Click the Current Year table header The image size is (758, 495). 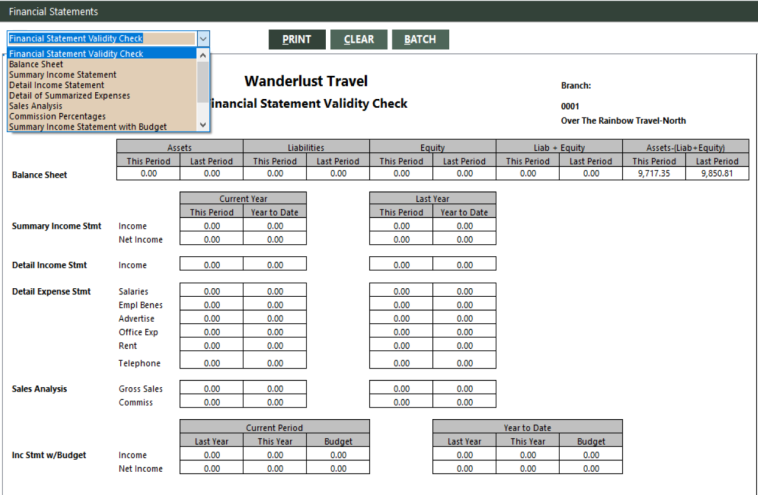[x=243, y=198]
